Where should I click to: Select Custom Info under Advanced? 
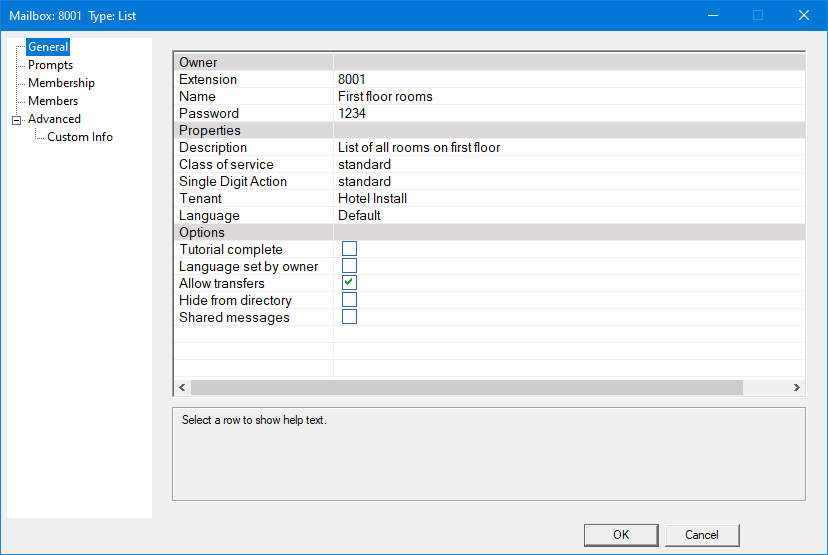point(80,137)
